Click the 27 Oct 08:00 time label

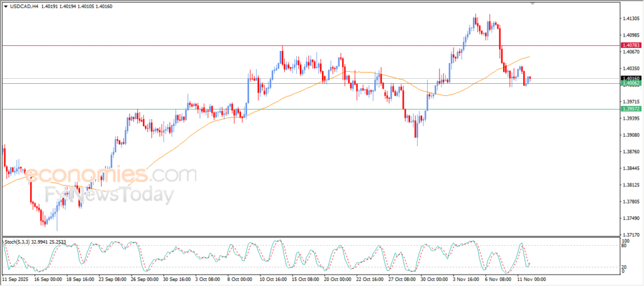point(403,279)
